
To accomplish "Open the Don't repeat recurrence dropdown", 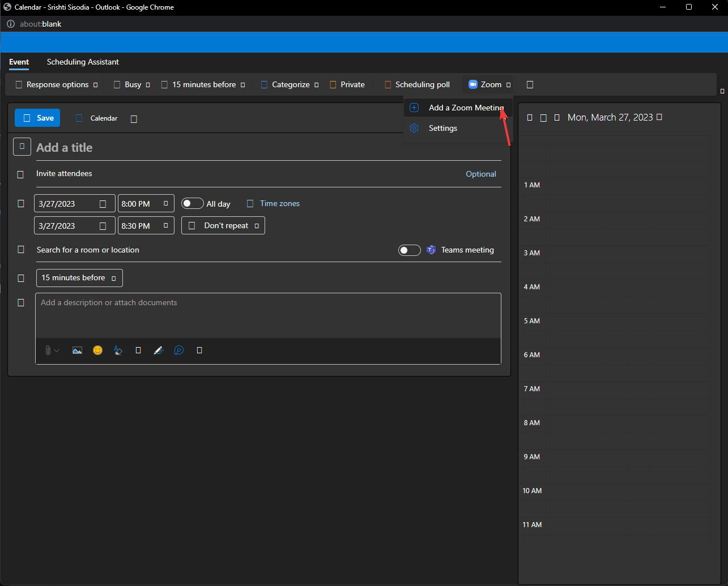I will (x=223, y=225).
